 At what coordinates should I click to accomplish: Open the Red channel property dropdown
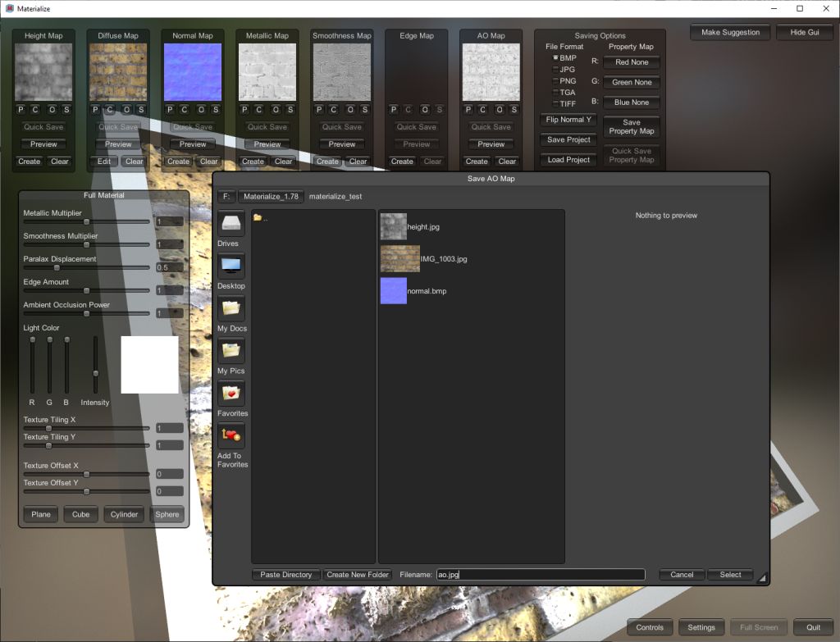pos(632,62)
